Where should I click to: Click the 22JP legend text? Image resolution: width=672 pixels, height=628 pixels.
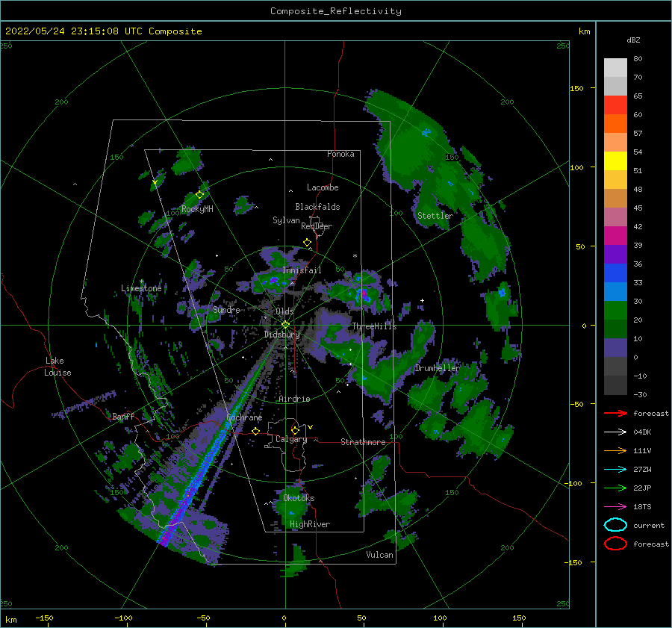[x=642, y=488]
